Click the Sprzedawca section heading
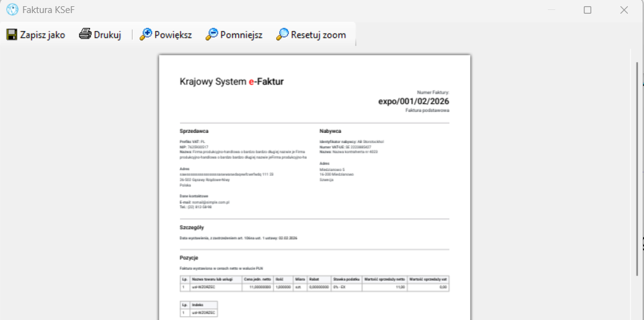The height and width of the screenshot is (320, 644). tap(194, 131)
